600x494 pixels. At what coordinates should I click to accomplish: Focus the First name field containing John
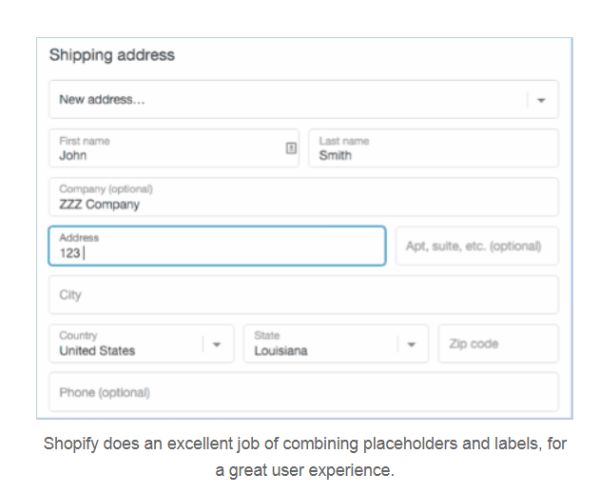165,148
